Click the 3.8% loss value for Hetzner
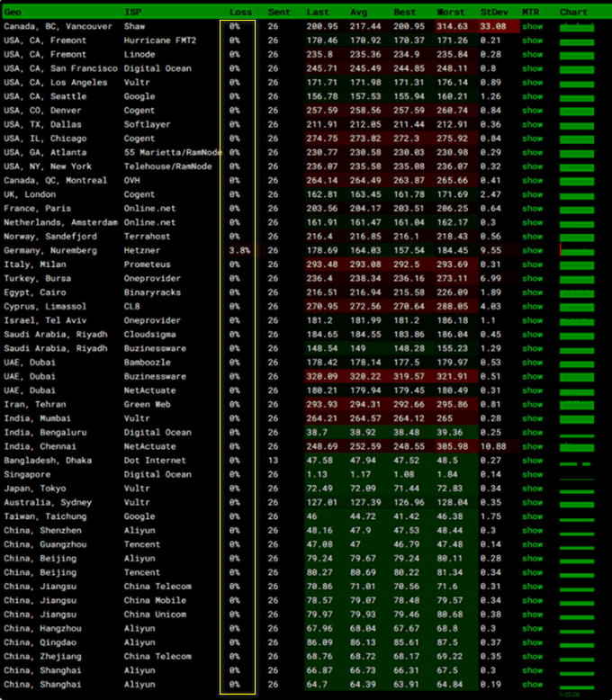Viewport: 612px width, 700px height. pos(239,251)
